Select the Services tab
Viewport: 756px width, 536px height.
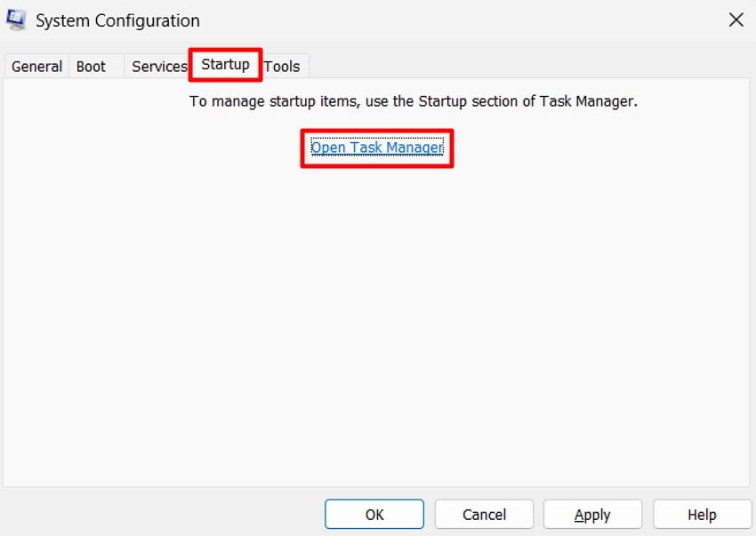coord(158,66)
